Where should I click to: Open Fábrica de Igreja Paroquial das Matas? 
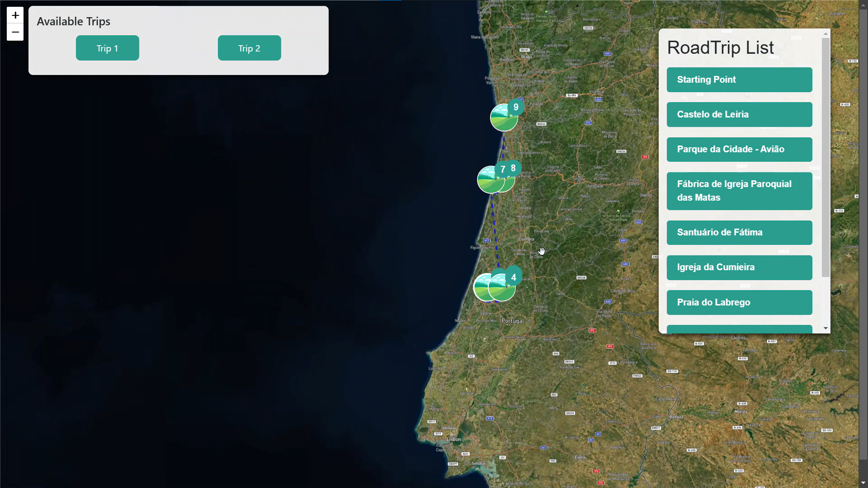coord(739,191)
